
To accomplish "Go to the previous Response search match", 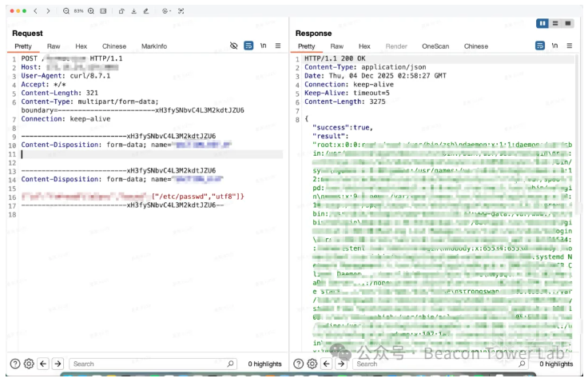I will (327, 364).
